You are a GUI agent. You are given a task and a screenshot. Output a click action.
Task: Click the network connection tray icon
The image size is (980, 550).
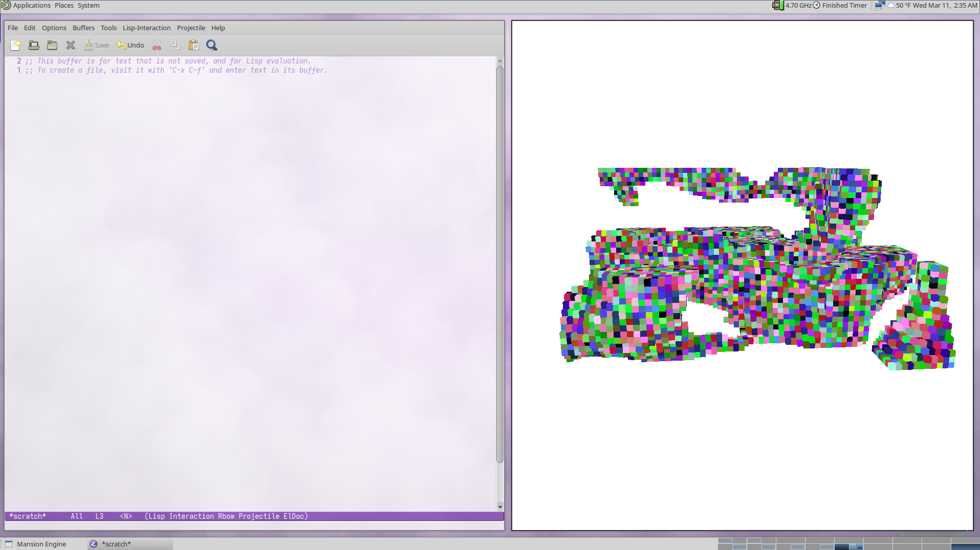880,6
